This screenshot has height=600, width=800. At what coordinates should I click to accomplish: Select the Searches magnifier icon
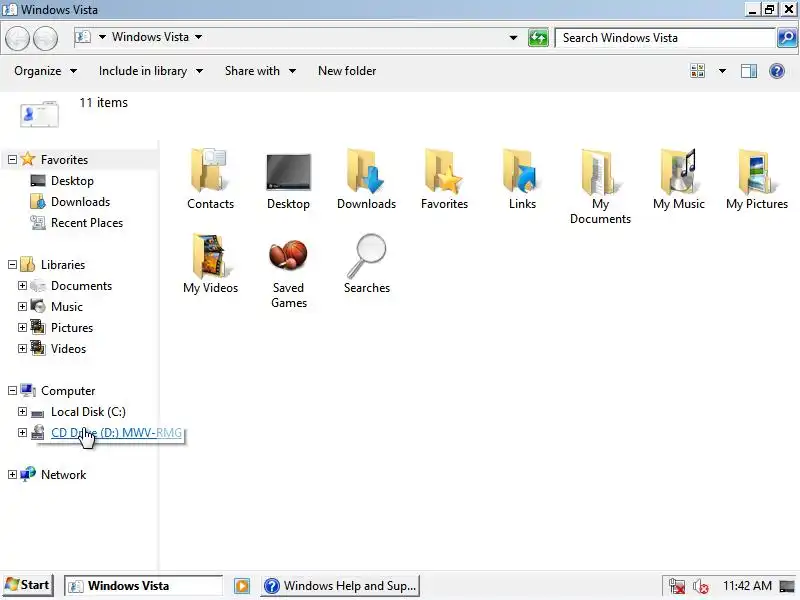[x=366, y=255]
